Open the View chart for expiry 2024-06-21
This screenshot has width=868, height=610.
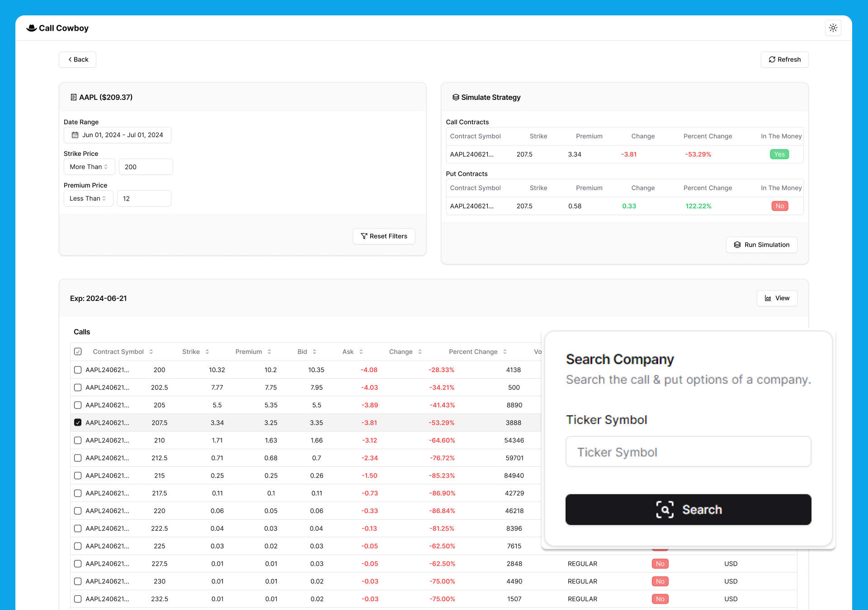click(777, 298)
